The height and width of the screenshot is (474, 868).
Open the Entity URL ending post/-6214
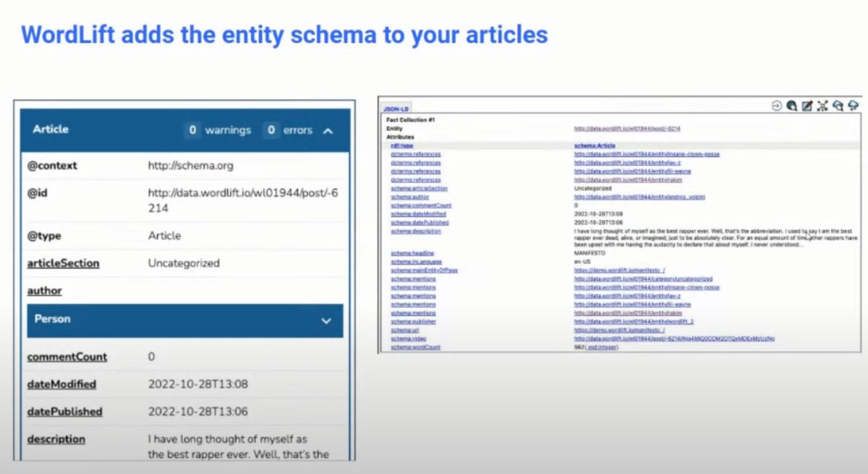pyautogui.click(x=627, y=129)
